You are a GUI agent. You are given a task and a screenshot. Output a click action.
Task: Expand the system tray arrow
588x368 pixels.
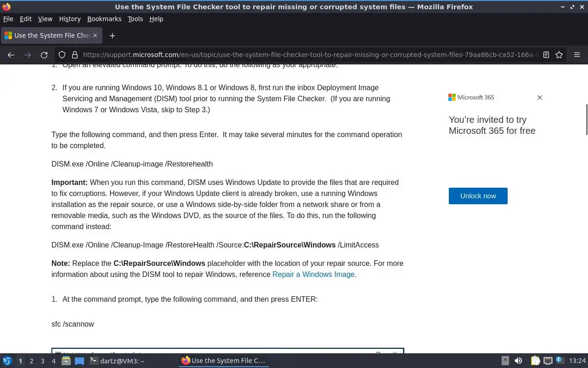pyautogui.click(x=505, y=361)
